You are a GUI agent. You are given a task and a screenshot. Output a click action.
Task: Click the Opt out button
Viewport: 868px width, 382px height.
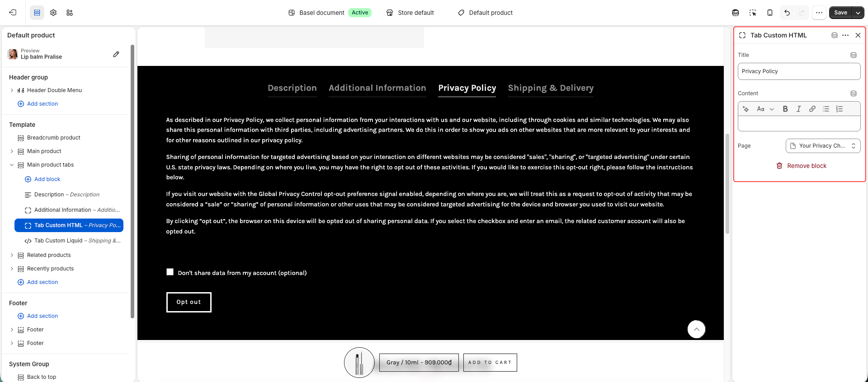point(189,302)
